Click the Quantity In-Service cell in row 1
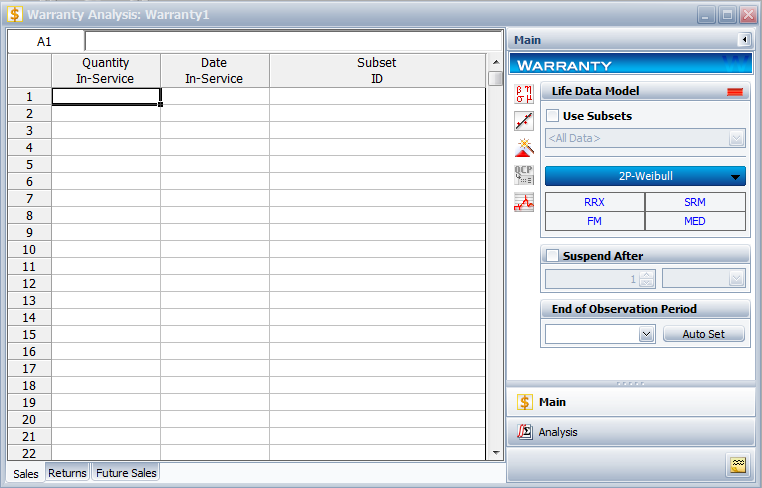Screen dimensions: 762x488 106,97
